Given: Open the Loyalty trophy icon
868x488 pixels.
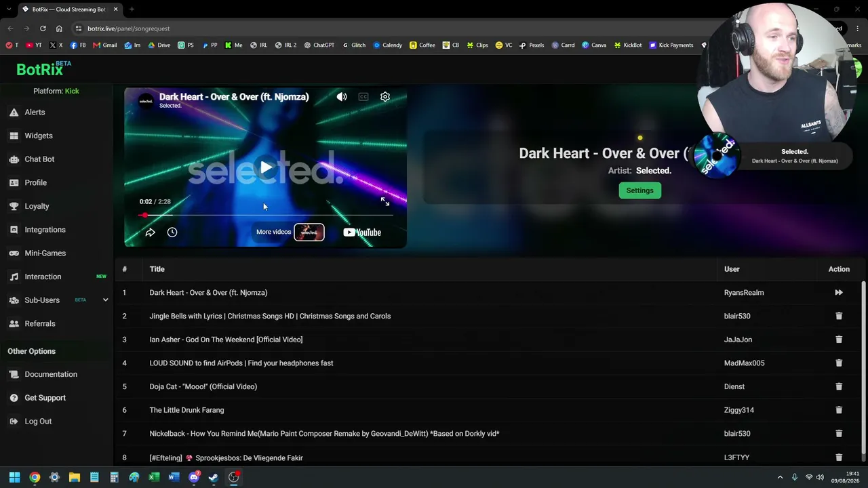Looking at the screenshot, I should point(14,206).
